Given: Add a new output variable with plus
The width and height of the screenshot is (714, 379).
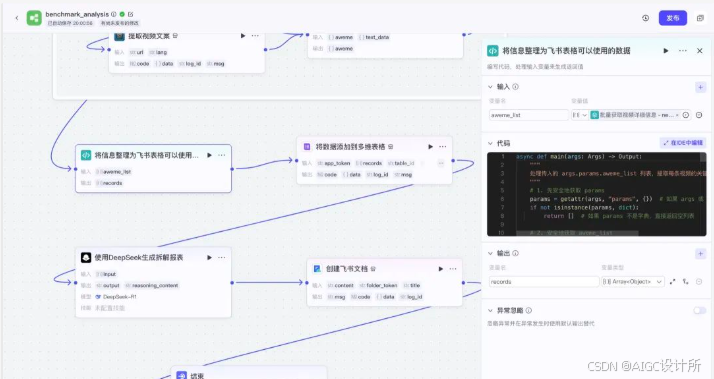Looking at the screenshot, I should pyautogui.click(x=700, y=253).
